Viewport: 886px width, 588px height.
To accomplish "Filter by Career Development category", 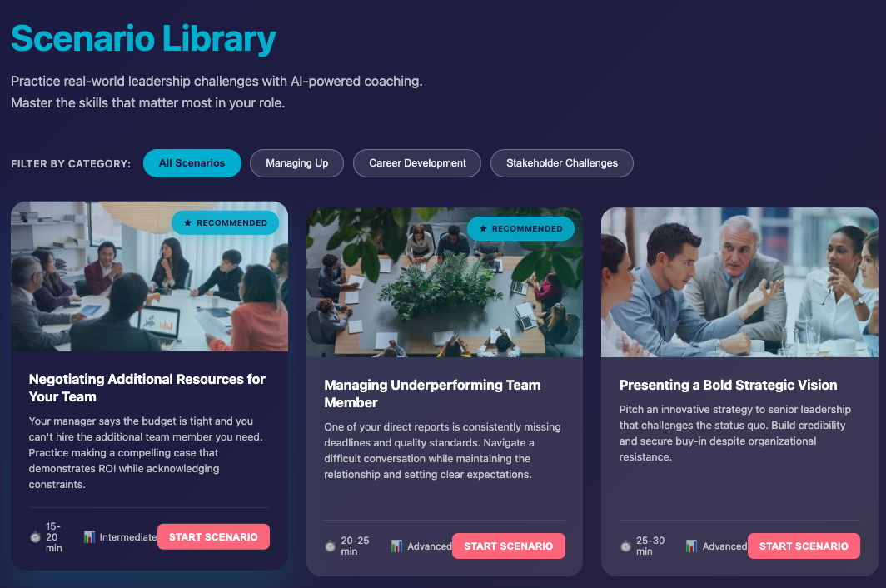I will (x=417, y=163).
